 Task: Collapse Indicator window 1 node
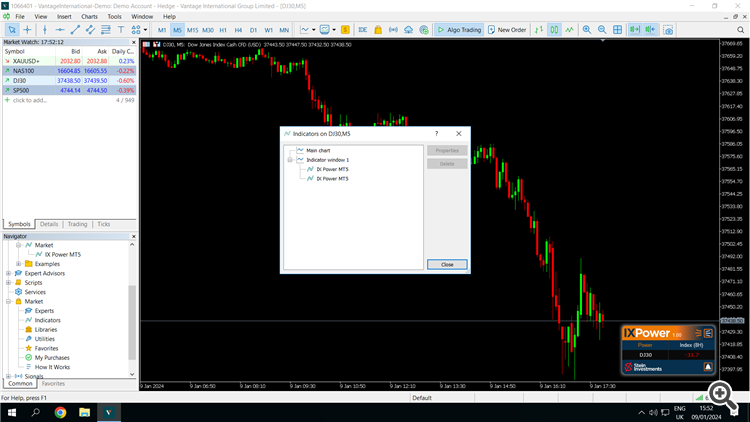coord(290,160)
